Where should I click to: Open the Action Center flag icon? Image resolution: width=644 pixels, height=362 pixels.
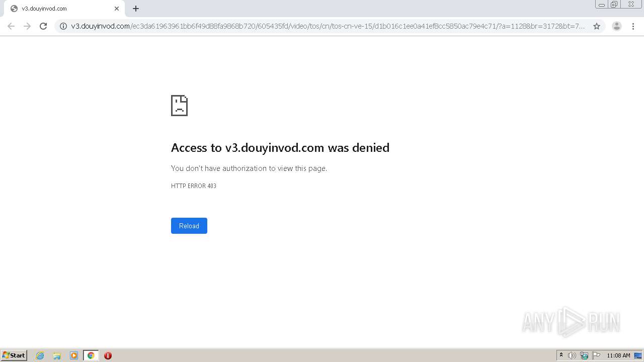tap(596, 355)
